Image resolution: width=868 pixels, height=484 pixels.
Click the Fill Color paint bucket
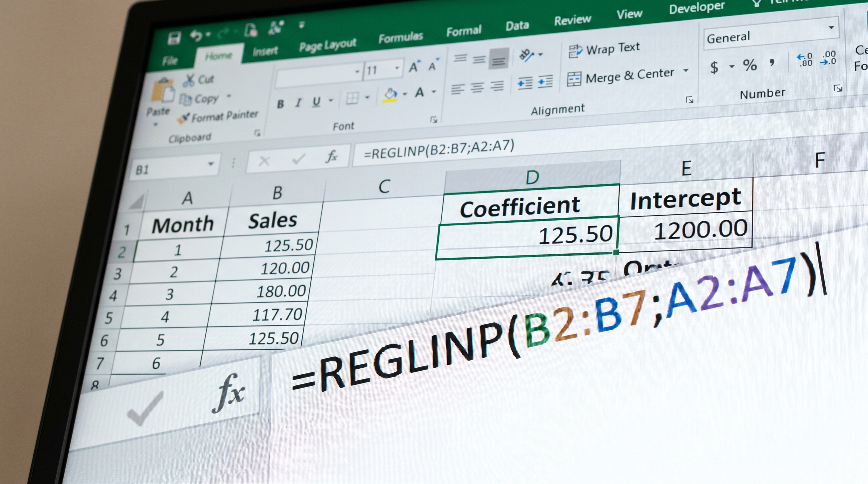[x=390, y=95]
